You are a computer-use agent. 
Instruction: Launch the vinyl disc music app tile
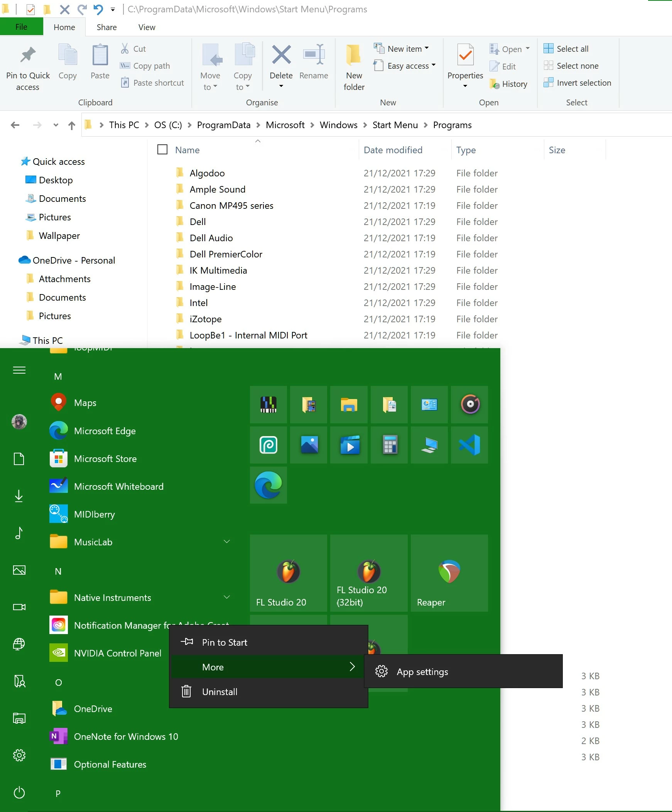point(469,404)
